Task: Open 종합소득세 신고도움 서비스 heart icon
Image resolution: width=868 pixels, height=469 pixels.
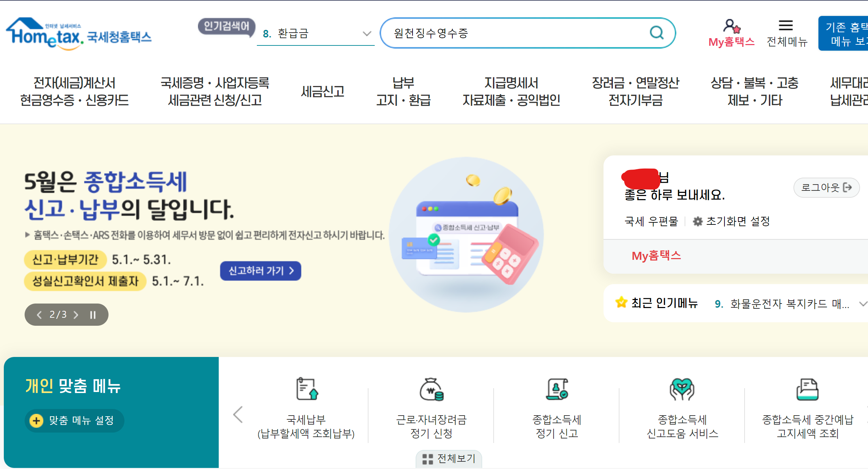Action: [x=681, y=390]
